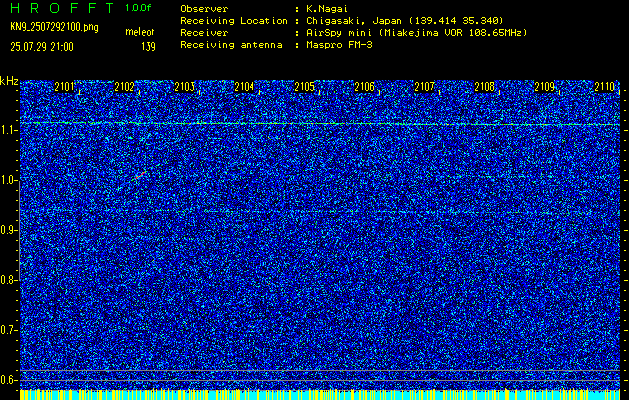Click the Maspro FM-3 antenna text
Viewport: 629px width, 400px height.
pyautogui.click(x=339, y=45)
